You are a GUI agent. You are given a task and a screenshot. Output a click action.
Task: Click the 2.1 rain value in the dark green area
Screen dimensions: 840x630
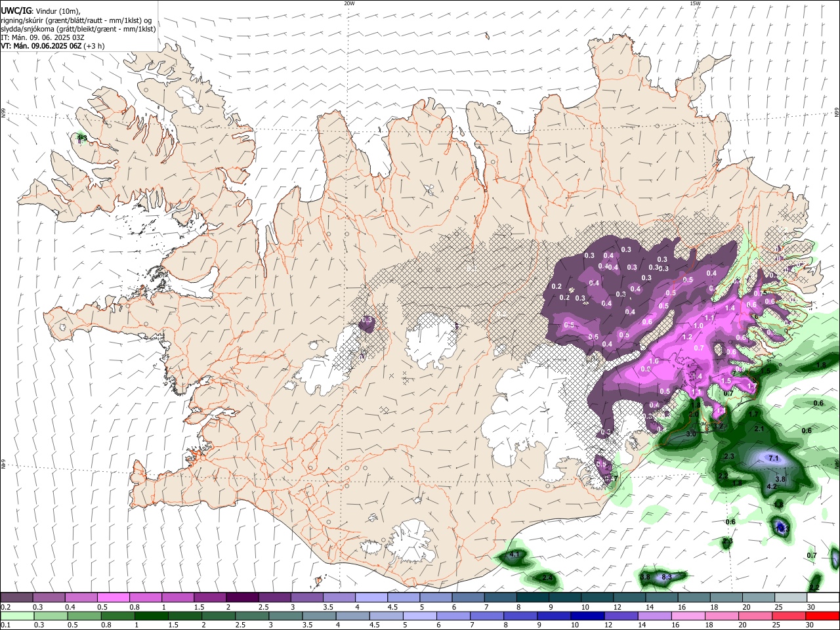point(759,429)
